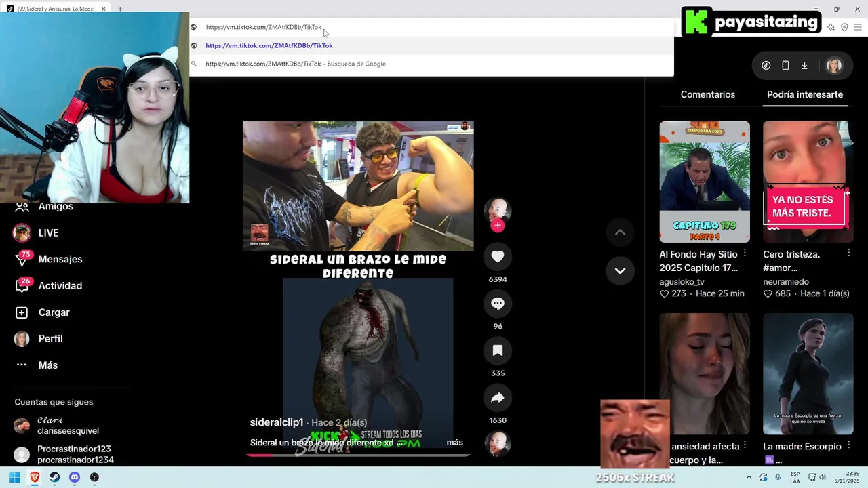The height and width of the screenshot is (488, 868).
Task: Open the creator avatar above the like button
Action: pos(498,210)
